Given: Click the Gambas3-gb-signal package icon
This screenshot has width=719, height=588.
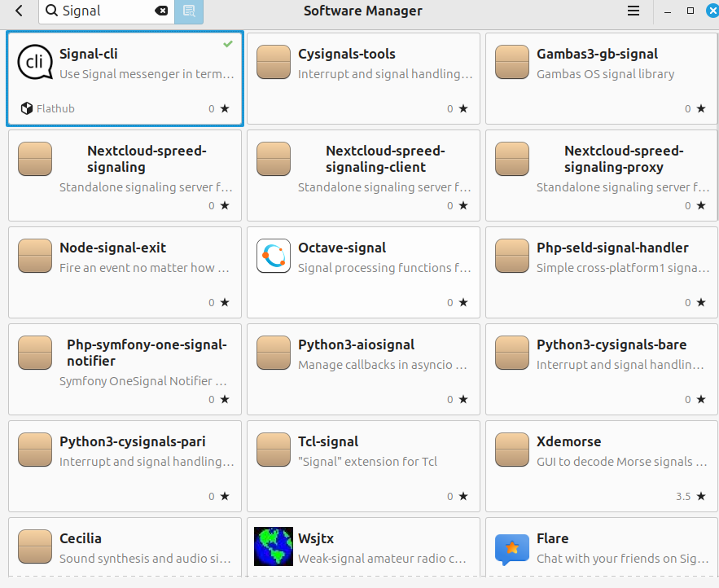Looking at the screenshot, I should point(512,62).
